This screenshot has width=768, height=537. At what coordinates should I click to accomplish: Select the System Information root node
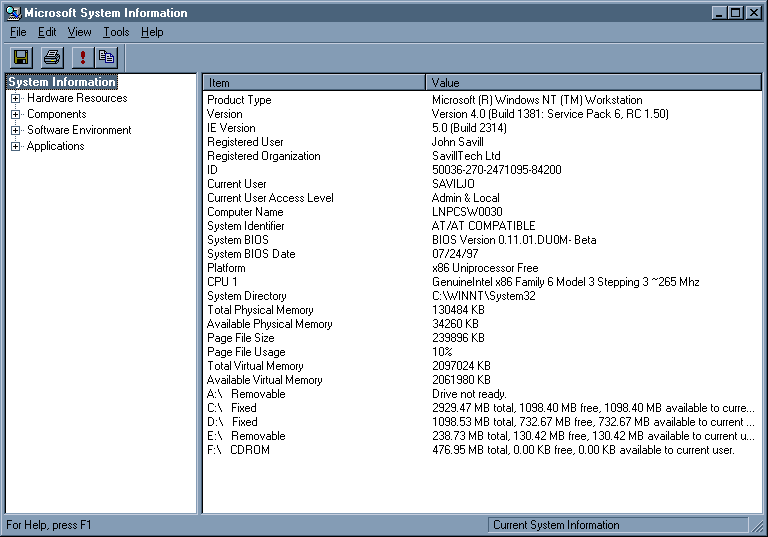[62, 82]
